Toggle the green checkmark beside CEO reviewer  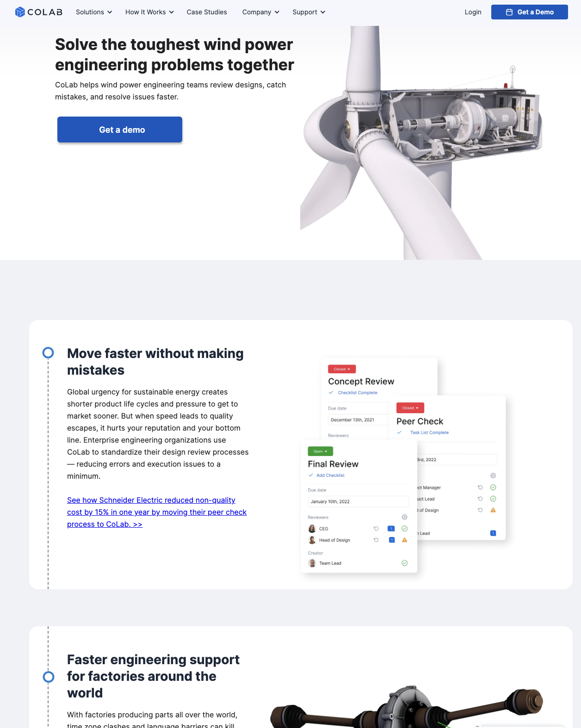tap(404, 528)
